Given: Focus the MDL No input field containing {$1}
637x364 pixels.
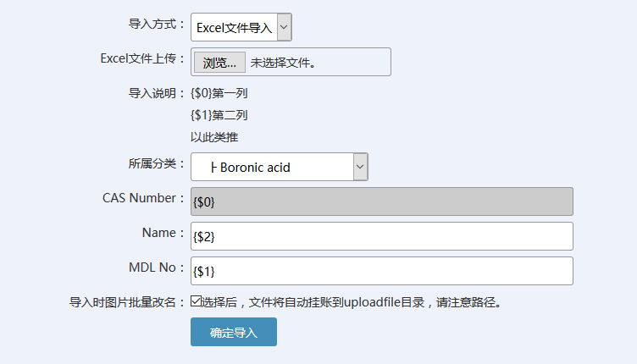Looking at the screenshot, I should tap(381, 271).
